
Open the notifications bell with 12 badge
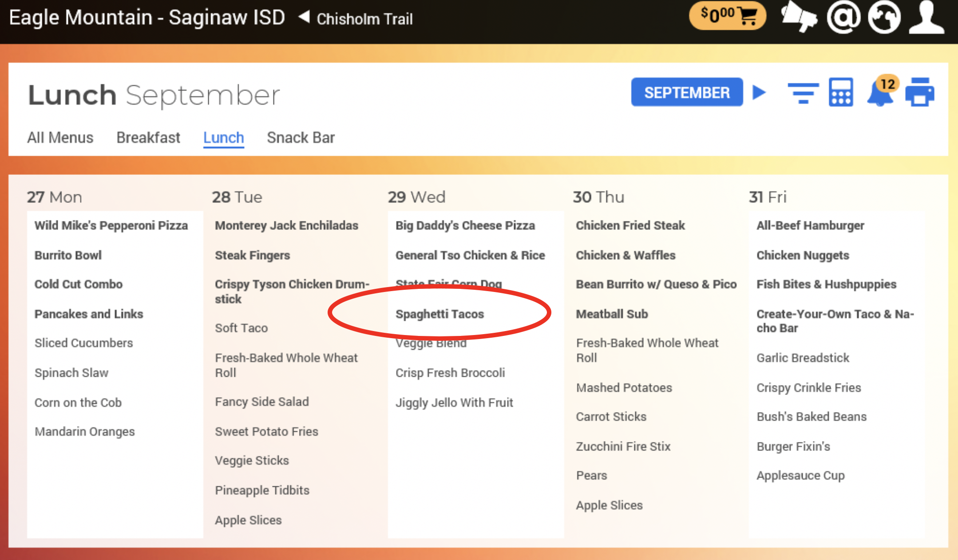(x=880, y=93)
